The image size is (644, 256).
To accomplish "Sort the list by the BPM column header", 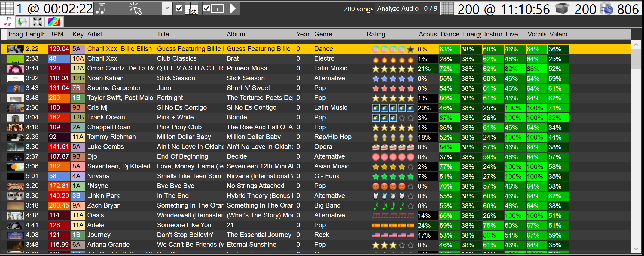I will coord(56,34).
